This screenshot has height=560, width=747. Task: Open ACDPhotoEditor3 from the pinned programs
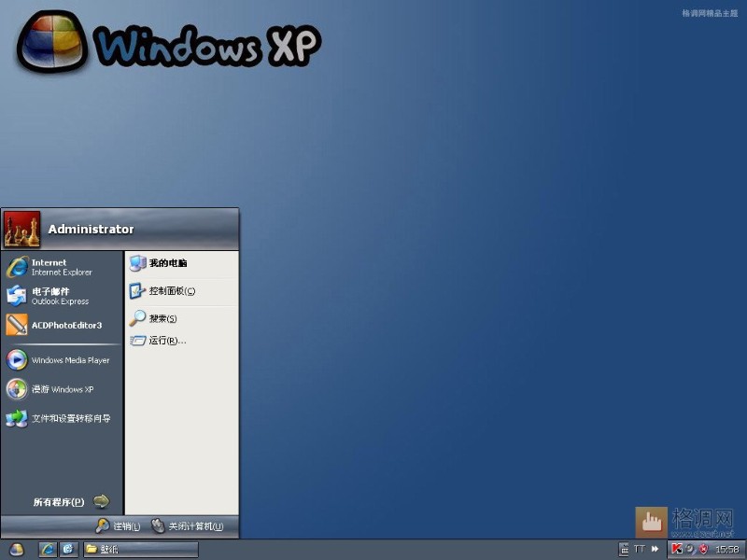coord(62,325)
